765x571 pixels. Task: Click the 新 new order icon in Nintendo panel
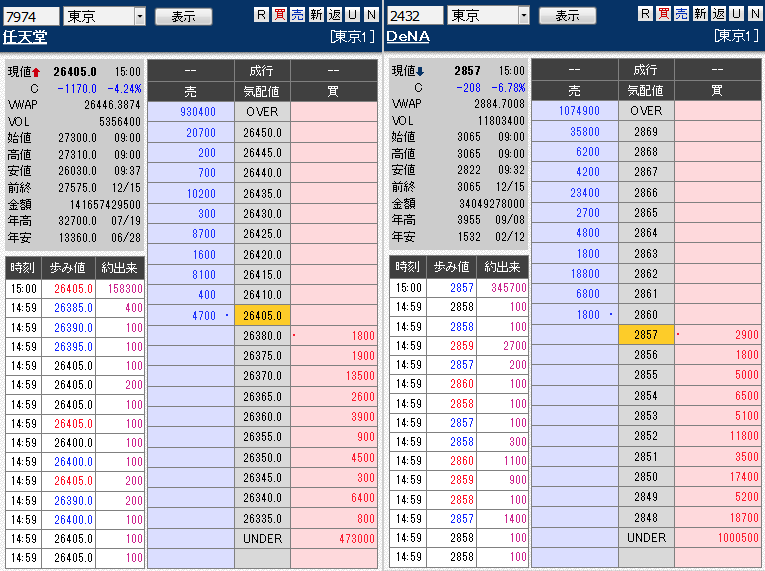316,15
